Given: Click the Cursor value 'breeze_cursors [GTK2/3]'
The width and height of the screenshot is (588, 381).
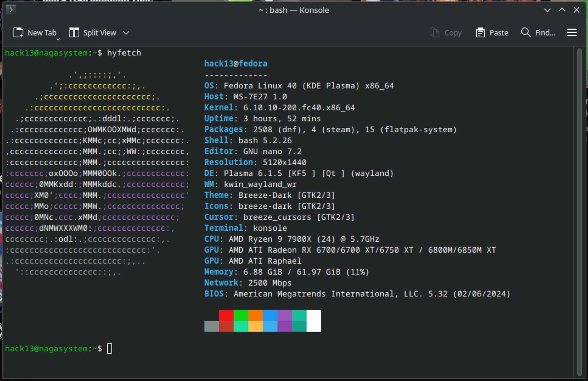Looking at the screenshot, I should click(299, 217).
